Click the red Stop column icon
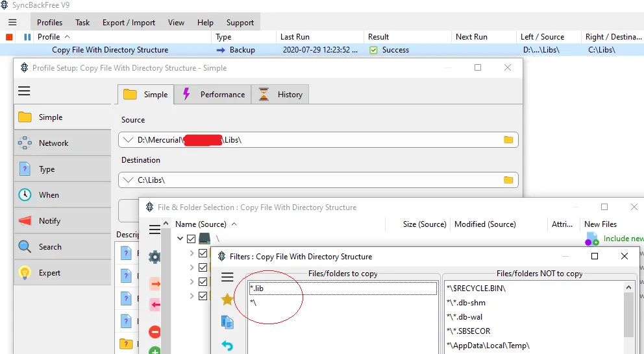 tap(9, 37)
